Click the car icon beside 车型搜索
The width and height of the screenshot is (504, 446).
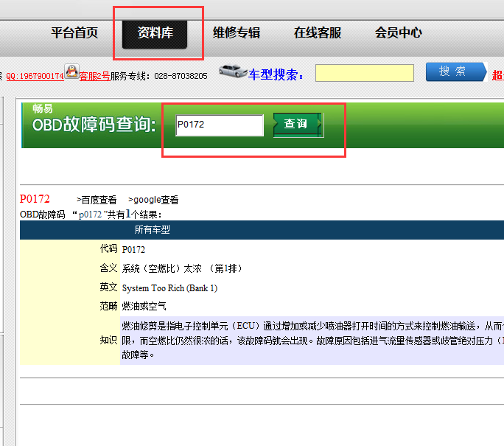click(233, 71)
